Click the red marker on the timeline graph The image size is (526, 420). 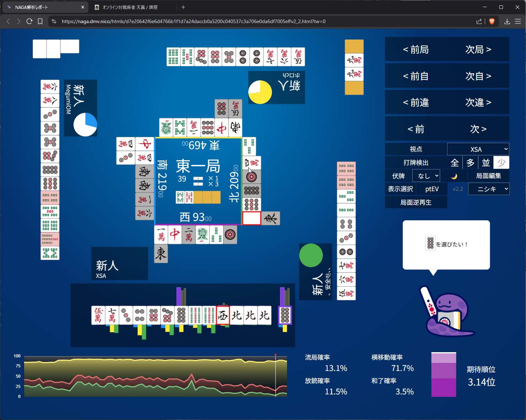(275, 355)
